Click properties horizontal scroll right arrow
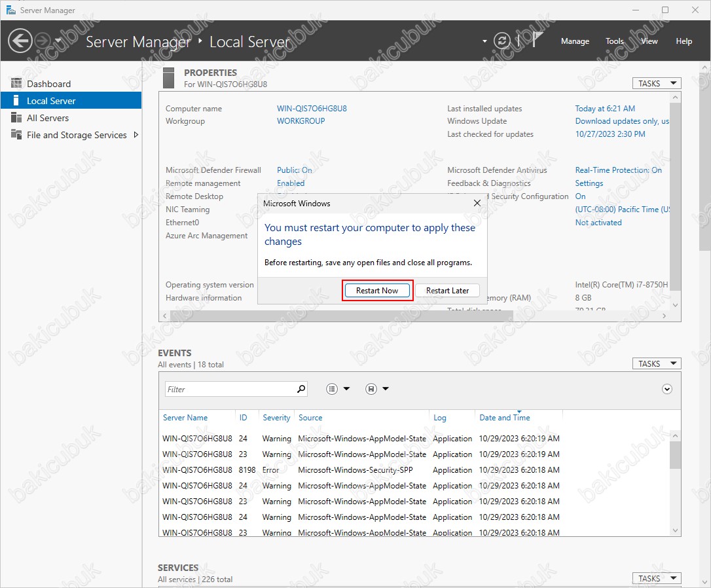The width and height of the screenshot is (711, 588). [664, 316]
